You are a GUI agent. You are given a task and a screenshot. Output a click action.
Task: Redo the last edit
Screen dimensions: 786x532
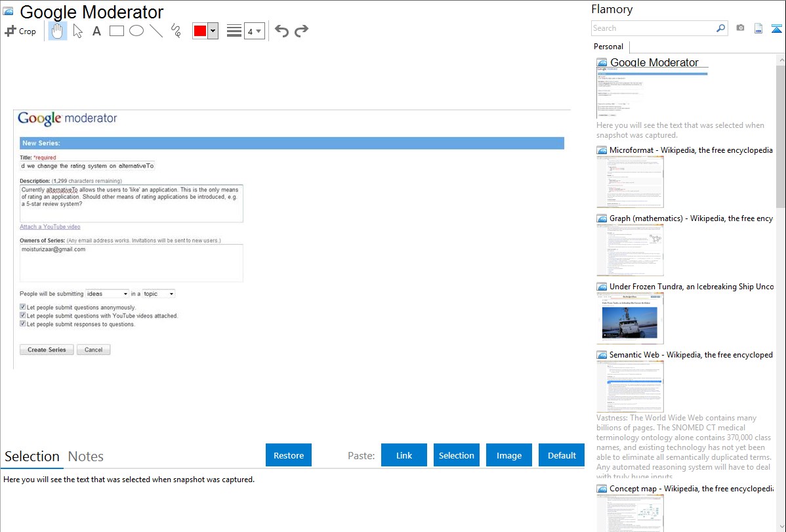(x=301, y=31)
